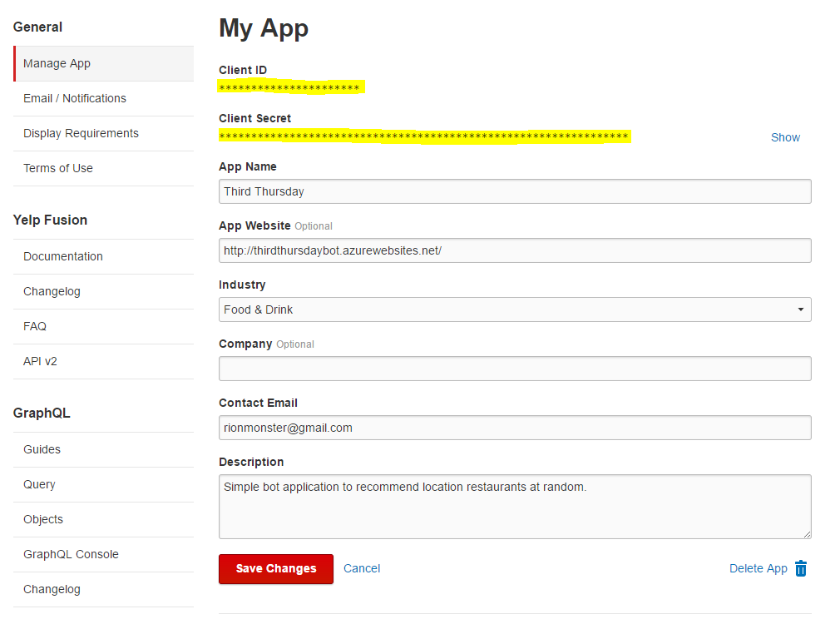Focus the Contact Email field

[515, 427]
